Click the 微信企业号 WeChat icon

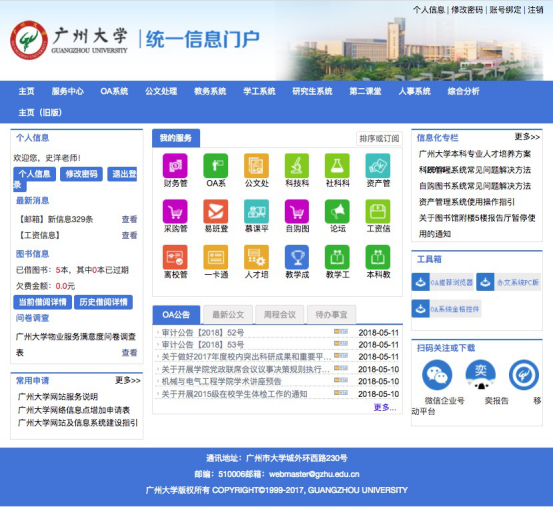[x=437, y=375]
